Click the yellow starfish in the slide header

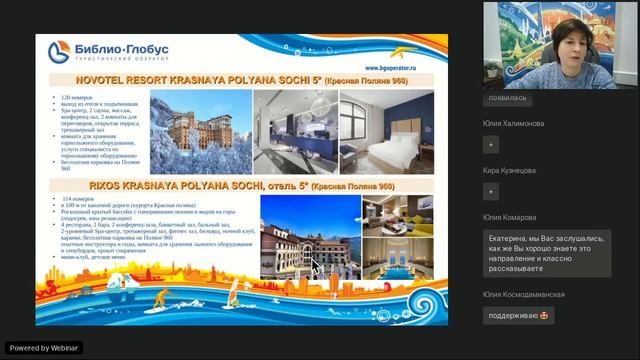coord(402,52)
